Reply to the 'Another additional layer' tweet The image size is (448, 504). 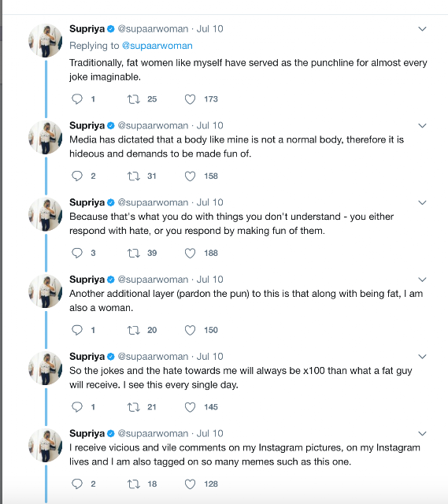77,330
